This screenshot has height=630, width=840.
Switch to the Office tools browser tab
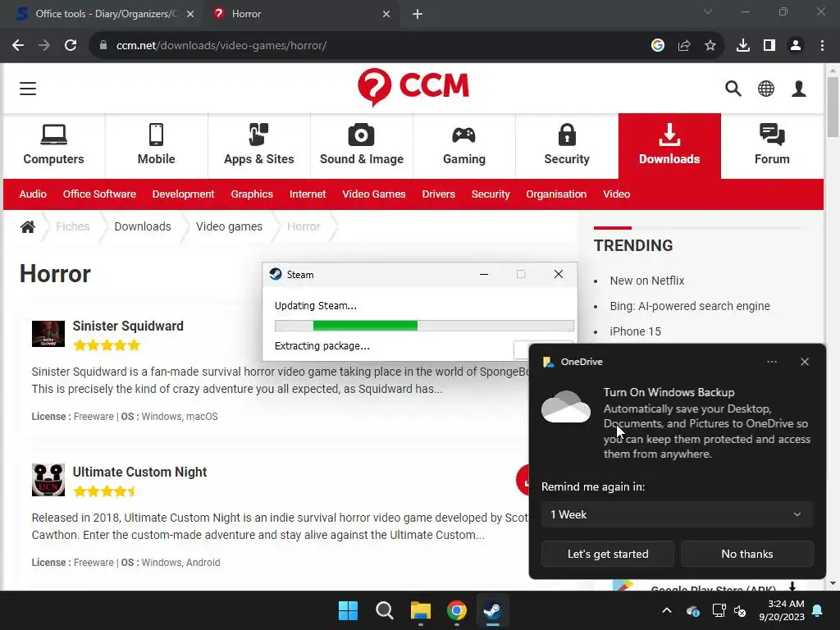104,14
